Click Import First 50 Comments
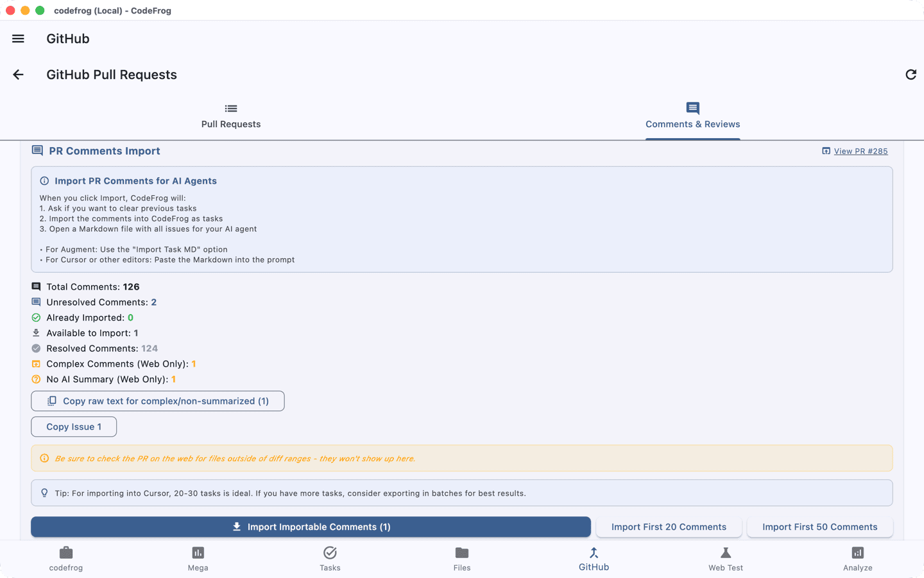Viewport: 924px width, 578px height. (x=819, y=527)
